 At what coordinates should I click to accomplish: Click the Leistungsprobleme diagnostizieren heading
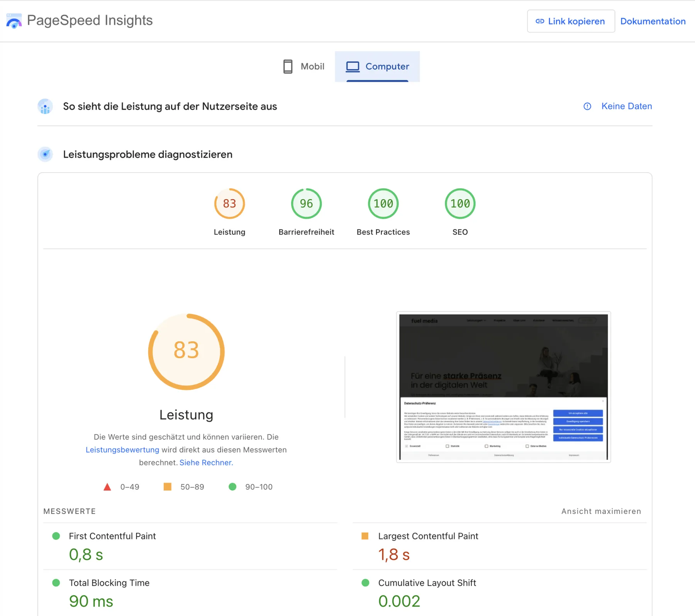(148, 154)
